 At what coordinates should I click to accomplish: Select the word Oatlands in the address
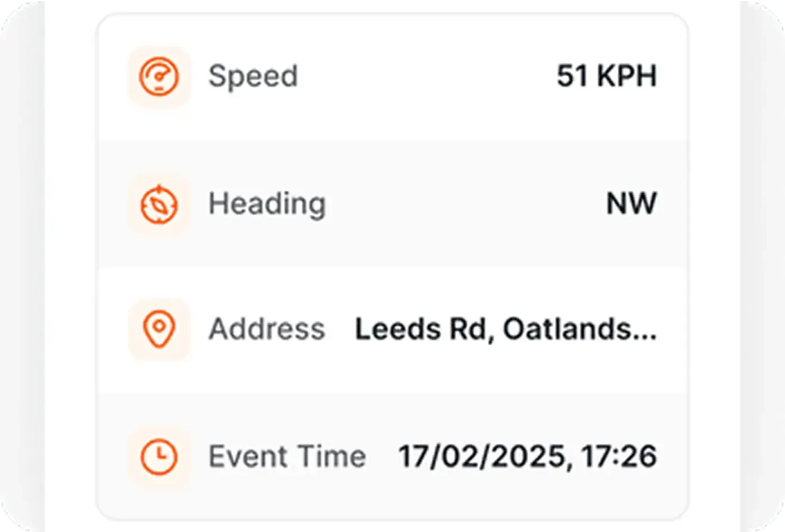(x=567, y=329)
